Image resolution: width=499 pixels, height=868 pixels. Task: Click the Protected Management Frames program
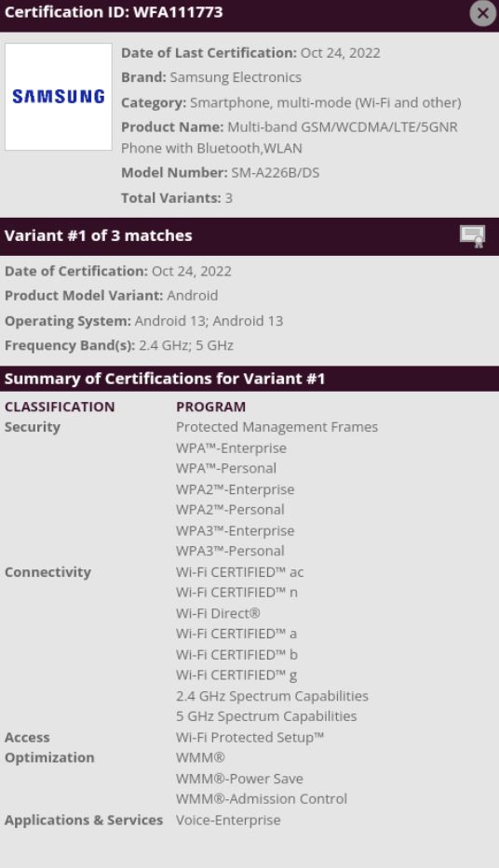coord(276,427)
